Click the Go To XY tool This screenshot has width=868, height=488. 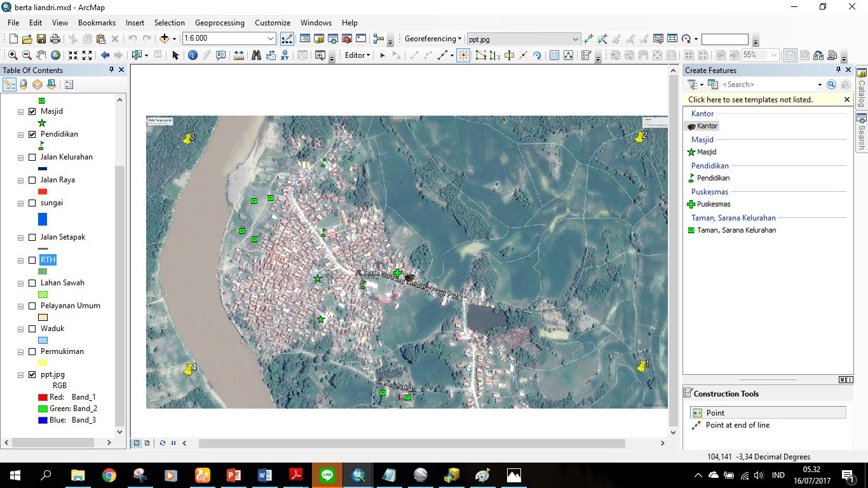point(283,55)
